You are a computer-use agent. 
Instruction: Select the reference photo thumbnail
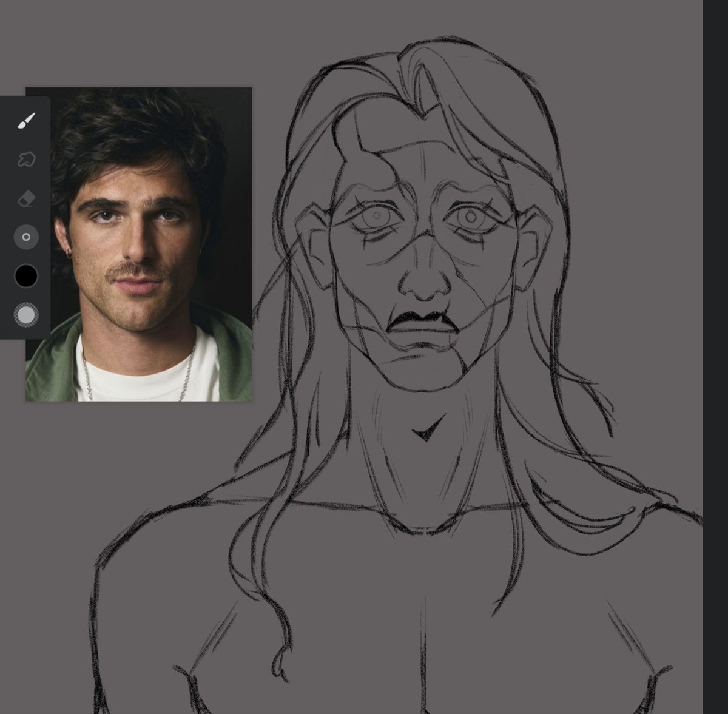pos(139,244)
